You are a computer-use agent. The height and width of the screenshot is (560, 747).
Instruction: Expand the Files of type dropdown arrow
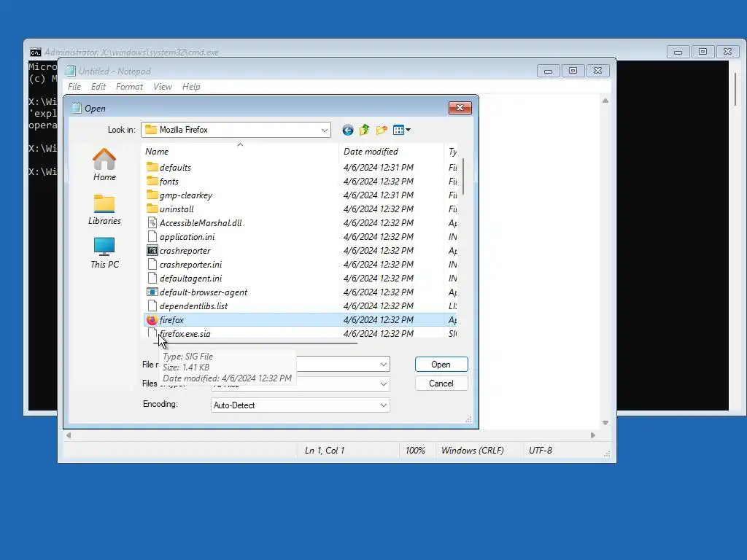coord(384,384)
